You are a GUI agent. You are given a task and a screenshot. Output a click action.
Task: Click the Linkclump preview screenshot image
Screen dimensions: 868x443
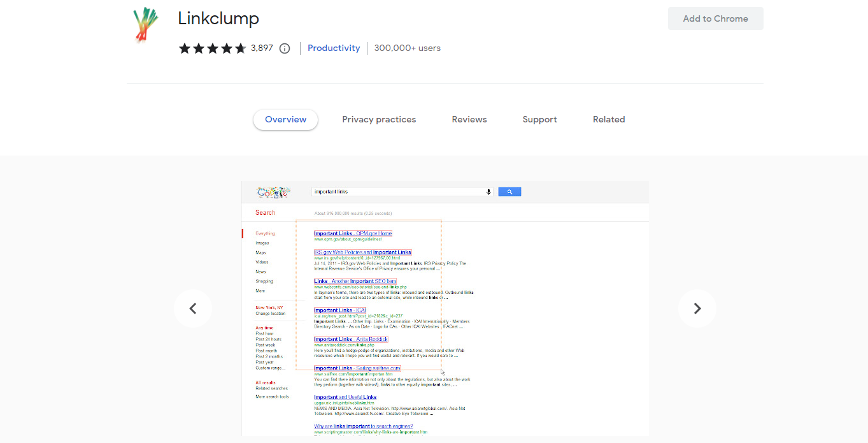445,309
